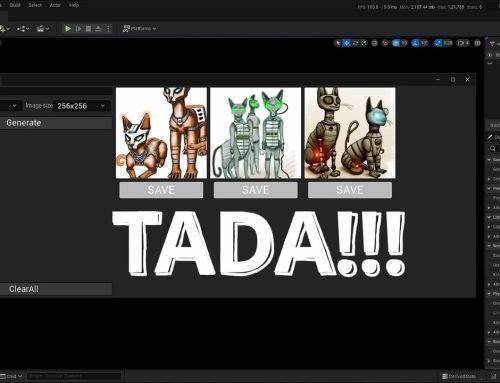Click the Generate button
500x383 pixels.
(x=56, y=123)
